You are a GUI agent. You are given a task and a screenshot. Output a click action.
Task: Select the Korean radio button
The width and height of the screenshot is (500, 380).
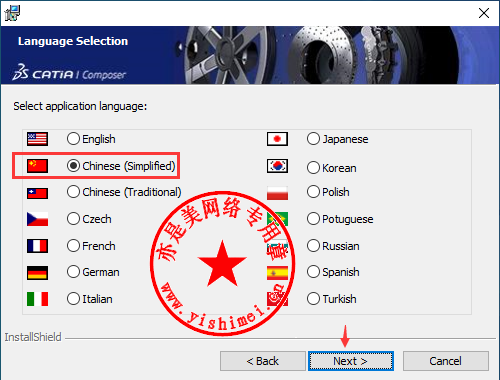313,168
